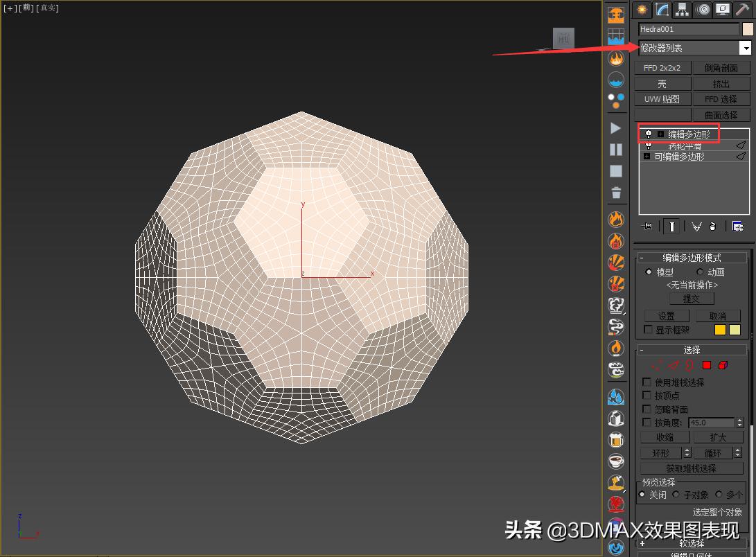Click the 挤出 modifier button

pyautogui.click(x=721, y=82)
